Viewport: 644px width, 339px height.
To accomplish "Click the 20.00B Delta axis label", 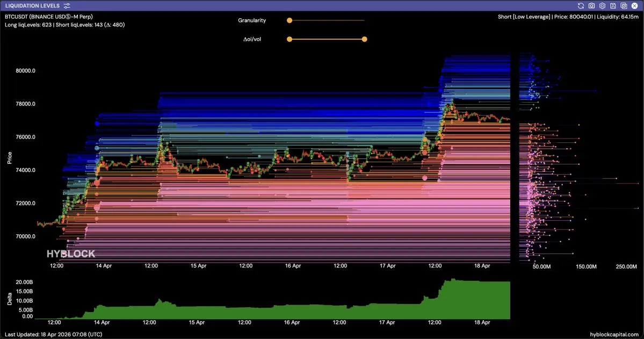I will coord(24,282).
